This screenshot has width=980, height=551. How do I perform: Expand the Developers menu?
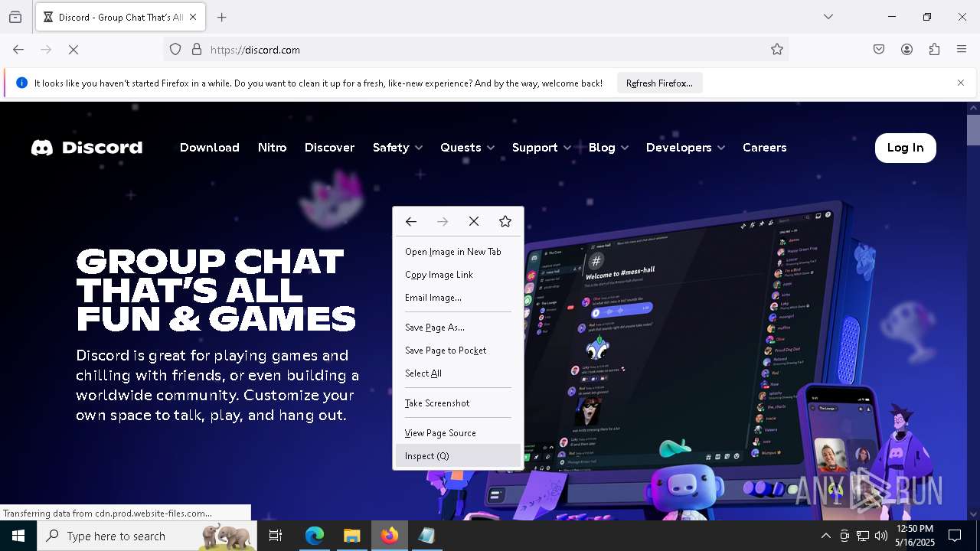point(685,148)
